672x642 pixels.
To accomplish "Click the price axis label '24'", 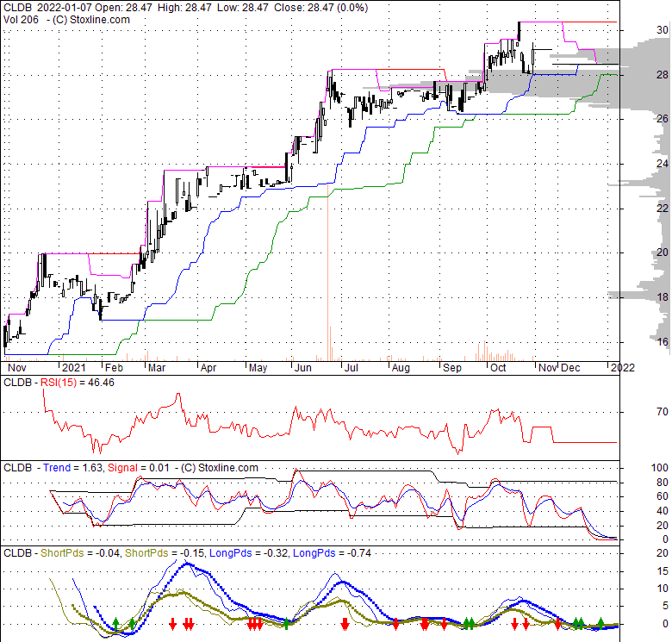I will [x=663, y=163].
